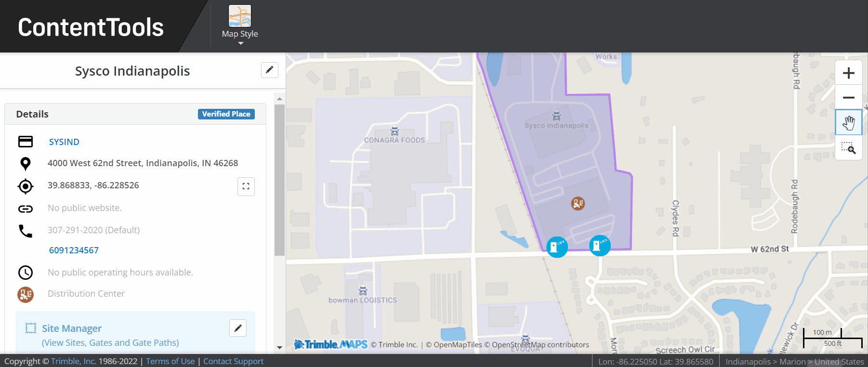Edit the Site Manager section
Viewport: 868px width, 367px height.
pos(238,328)
